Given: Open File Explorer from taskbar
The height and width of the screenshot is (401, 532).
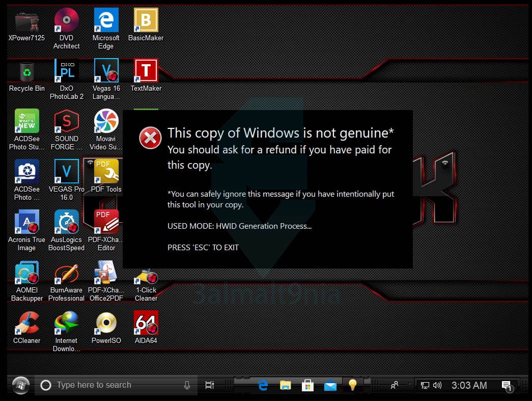Looking at the screenshot, I should (x=285, y=385).
